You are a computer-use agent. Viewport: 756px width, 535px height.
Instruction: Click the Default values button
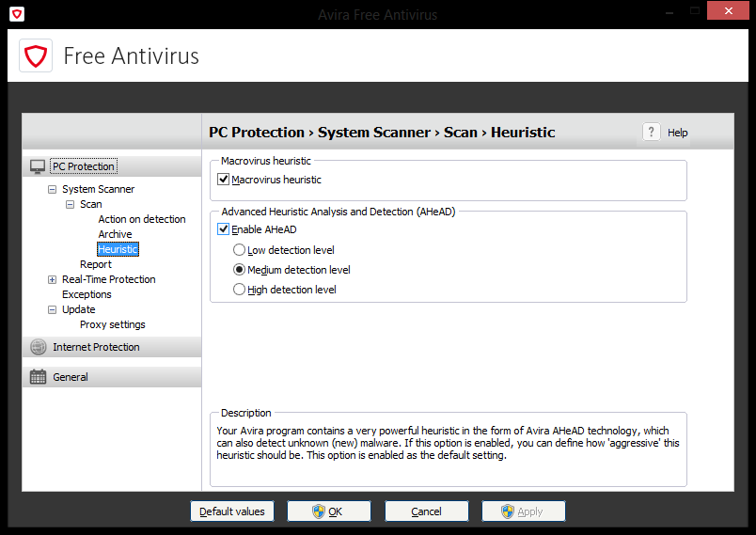click(232, 511)
